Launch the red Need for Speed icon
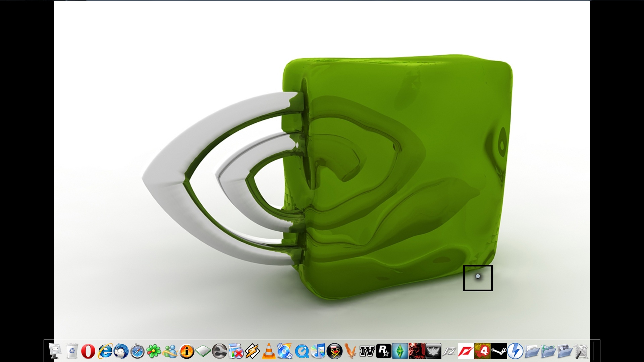The height and width of the screenshot is (362, 644). (x=466, y=351)
